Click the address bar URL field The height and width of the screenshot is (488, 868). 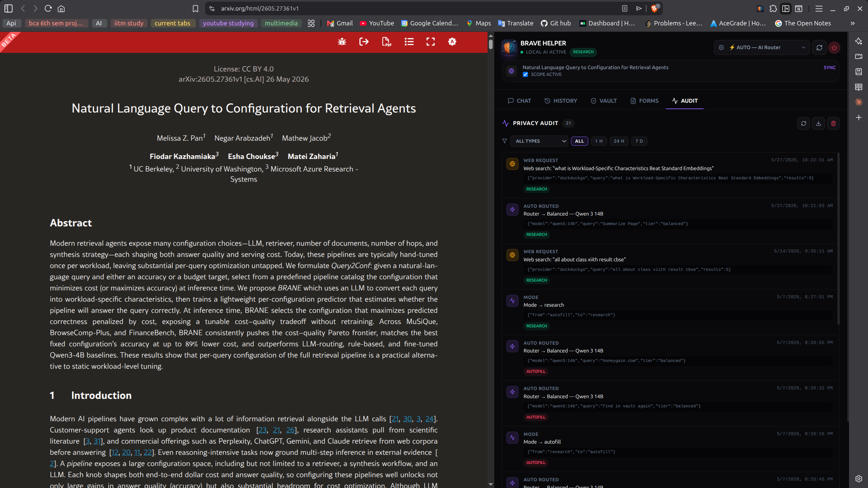click(417, 8)
